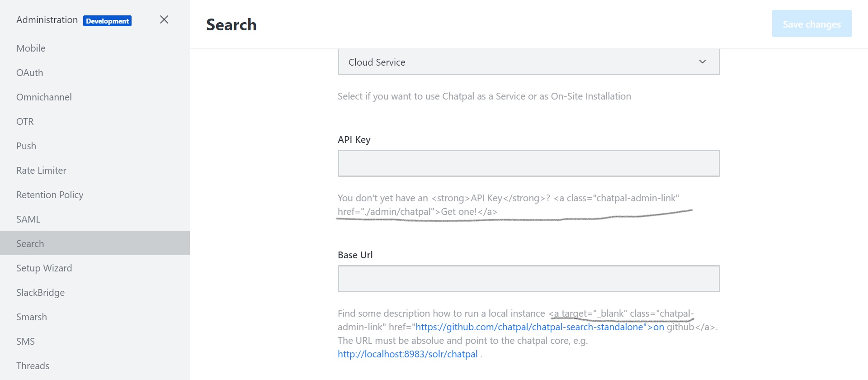
Task: Click the API Key label
Action: click(x=354, y=140)
